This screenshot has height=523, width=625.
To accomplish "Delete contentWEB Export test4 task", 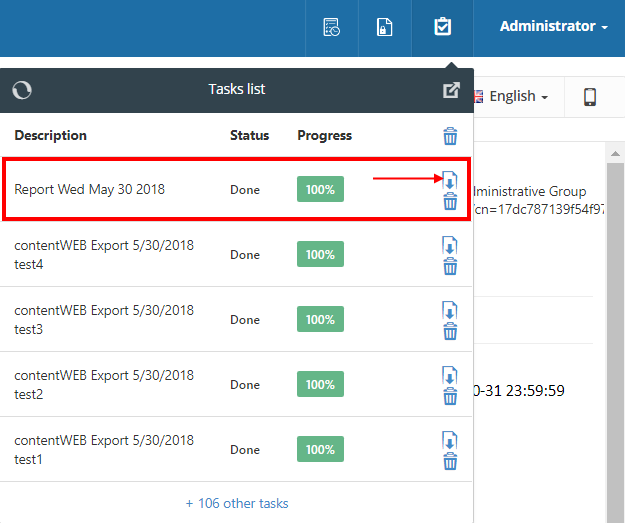I will click(x=450, y=266).
